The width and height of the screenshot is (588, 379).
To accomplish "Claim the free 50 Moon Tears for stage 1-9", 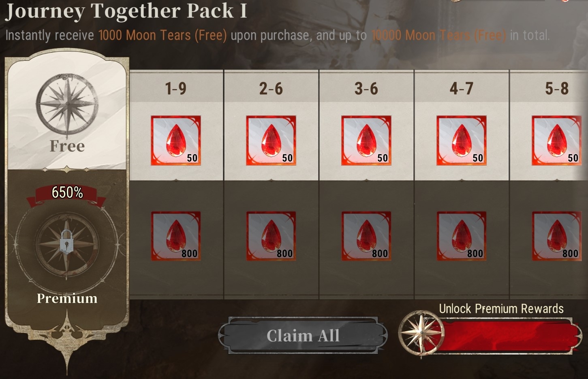I will [176, 141].
